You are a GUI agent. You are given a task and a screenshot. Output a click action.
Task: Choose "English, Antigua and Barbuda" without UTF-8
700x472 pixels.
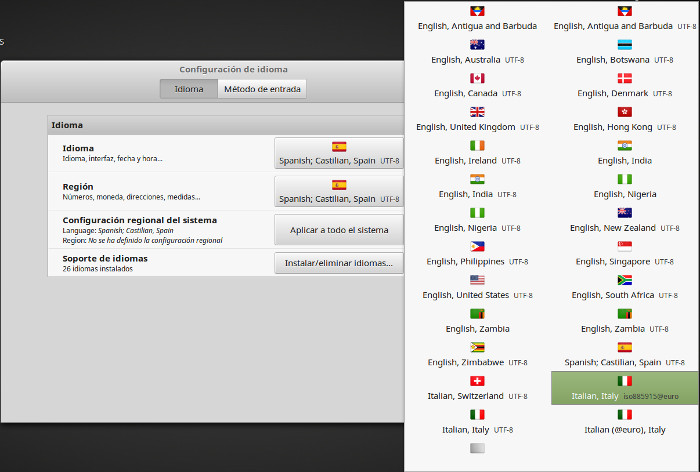477,18
